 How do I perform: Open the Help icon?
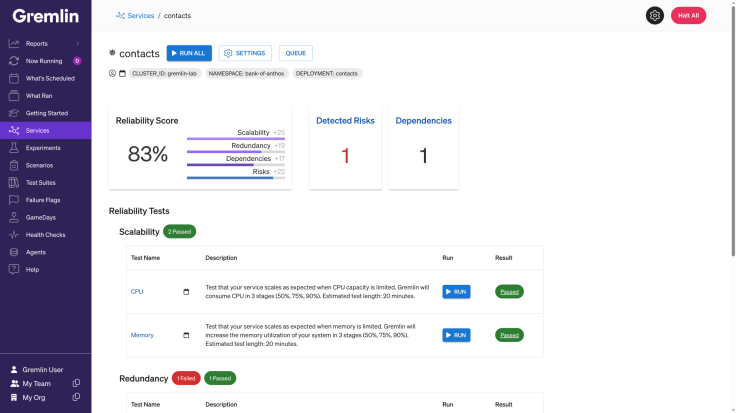(x=14, y=269)
